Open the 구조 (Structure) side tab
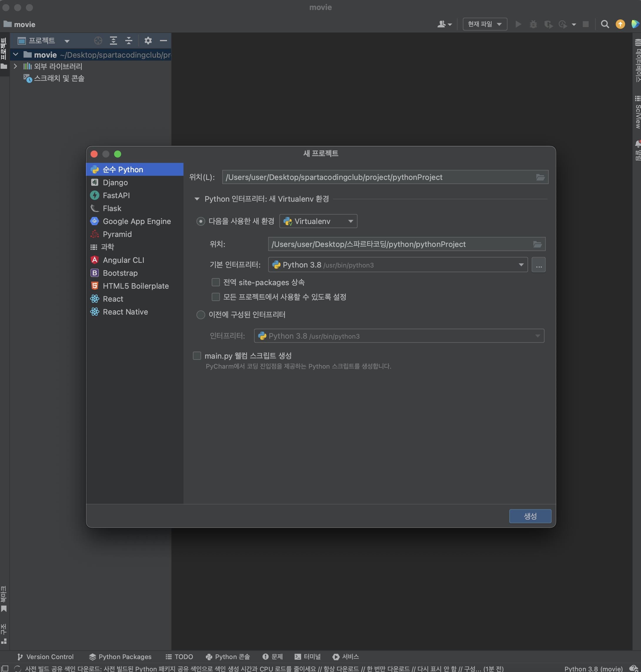 click(x=4, y=634)
